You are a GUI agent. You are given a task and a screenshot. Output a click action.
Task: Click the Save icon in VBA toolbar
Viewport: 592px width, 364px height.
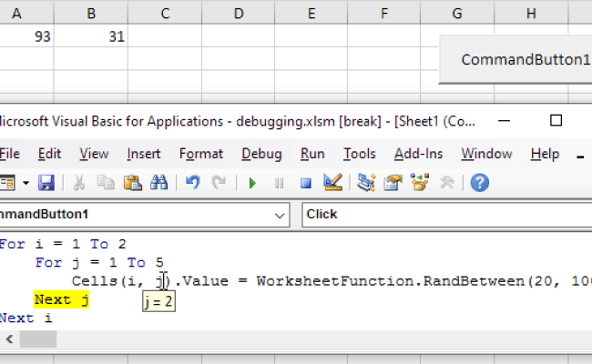46,183
